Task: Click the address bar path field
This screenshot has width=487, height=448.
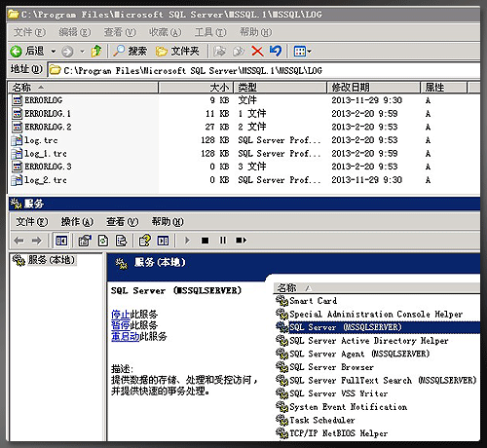Action: tap(264, 70)
